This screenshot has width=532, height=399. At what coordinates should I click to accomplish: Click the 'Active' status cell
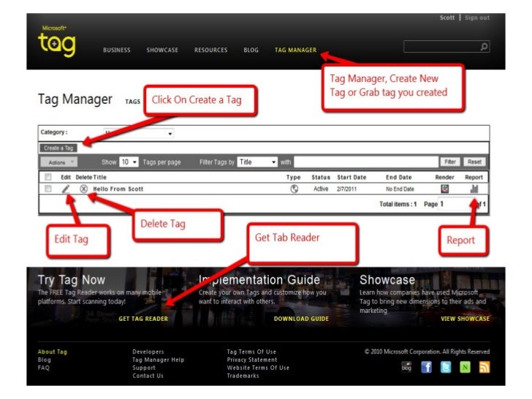[321, 189]
